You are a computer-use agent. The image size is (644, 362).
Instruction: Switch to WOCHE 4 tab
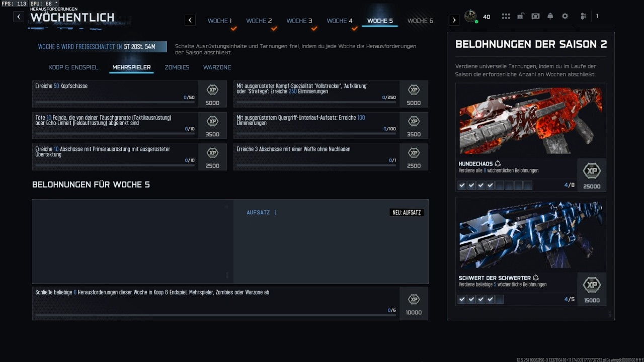point(340,21)
